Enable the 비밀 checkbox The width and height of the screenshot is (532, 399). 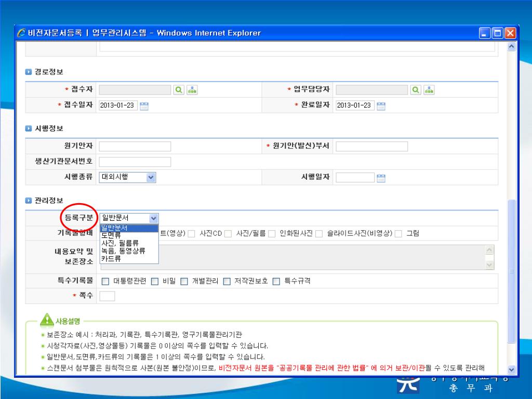155,282
